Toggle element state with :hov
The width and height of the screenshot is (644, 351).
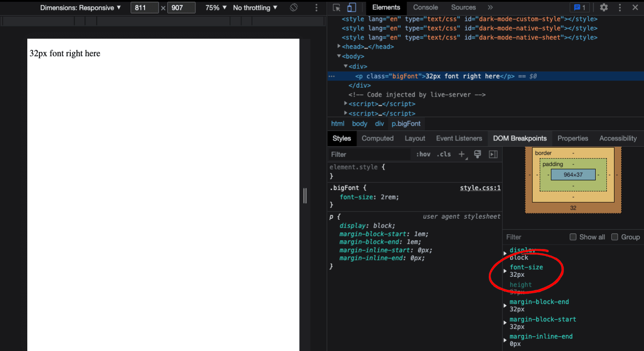pyautogui.click(x=423, y=154)
